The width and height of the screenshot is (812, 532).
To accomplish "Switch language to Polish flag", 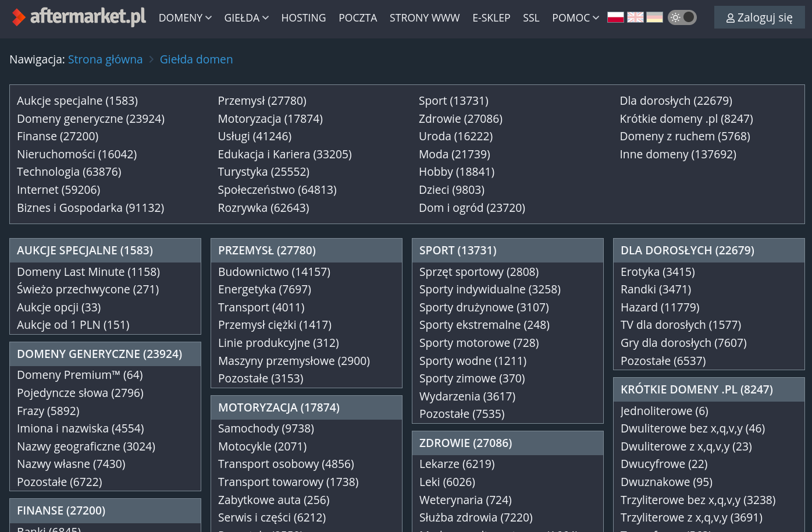I will coord(615,17).
